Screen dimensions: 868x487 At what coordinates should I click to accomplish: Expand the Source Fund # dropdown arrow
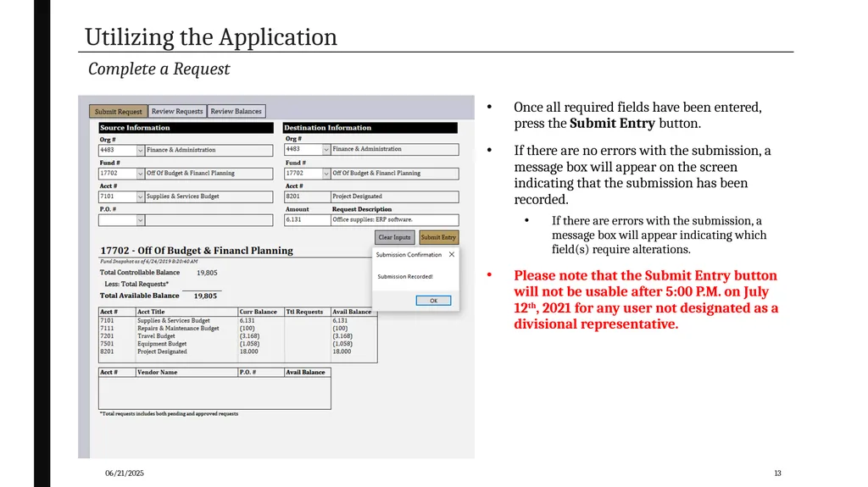[x=140, y=174]
